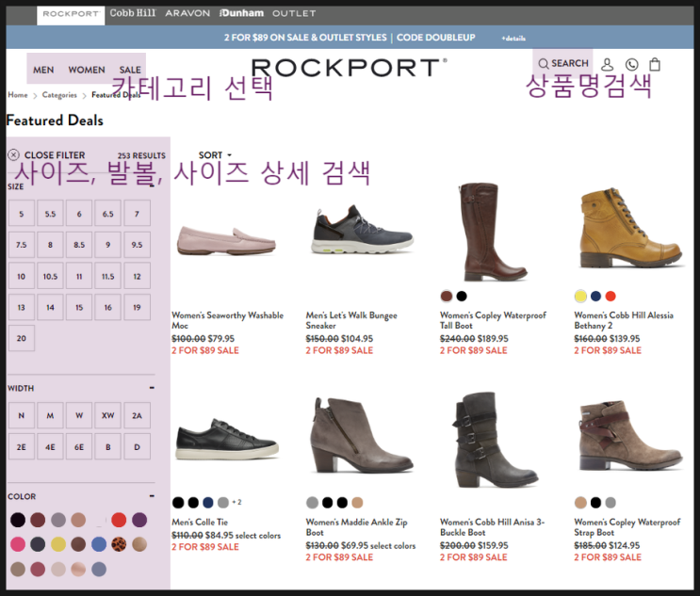The width and height of the screenshot is (700, 596).
Task: Select the Rockport brand tab
Action: pos(71,15)
